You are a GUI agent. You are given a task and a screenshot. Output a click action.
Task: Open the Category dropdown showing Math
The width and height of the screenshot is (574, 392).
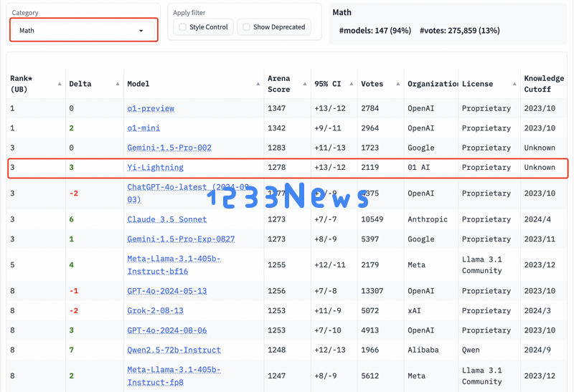(x=83, y=30)
